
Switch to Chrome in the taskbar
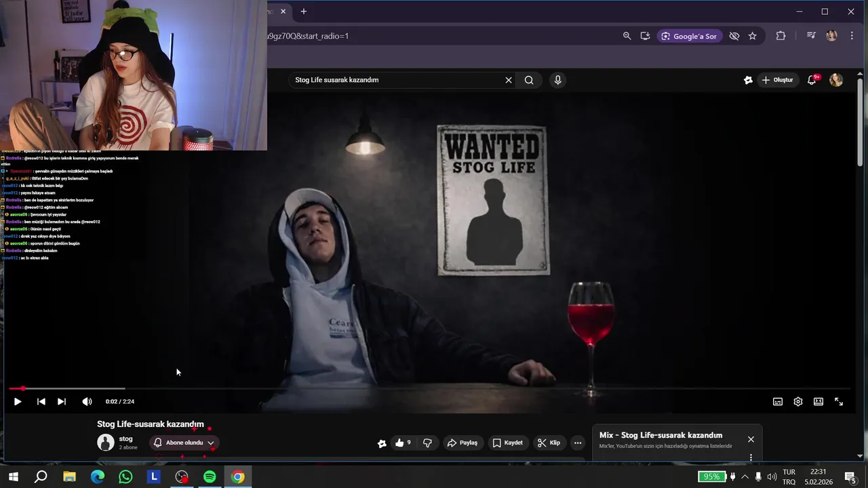point(237,476)
